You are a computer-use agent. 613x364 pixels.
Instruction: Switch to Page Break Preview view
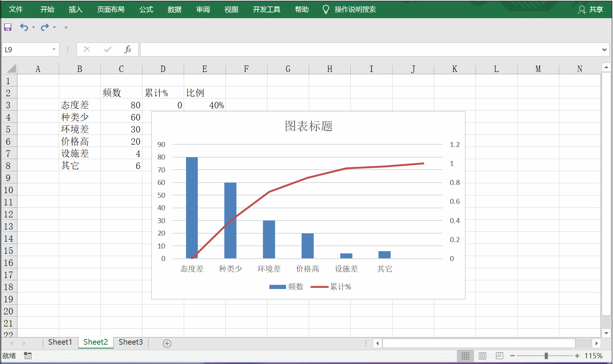pos(499,356)
